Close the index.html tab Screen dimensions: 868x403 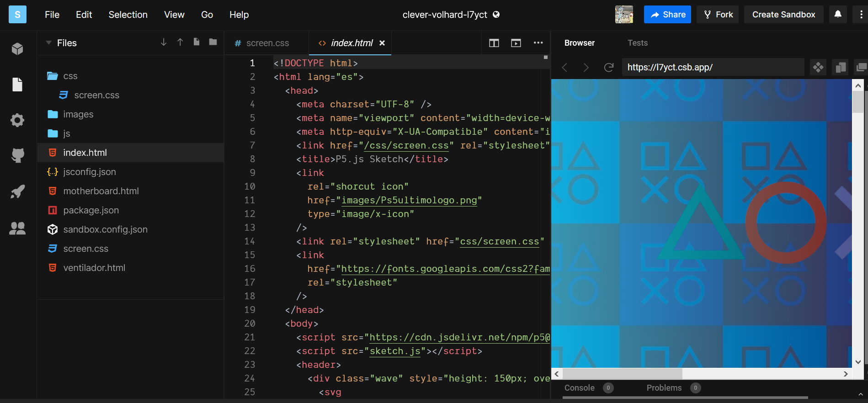coord(382,43)
